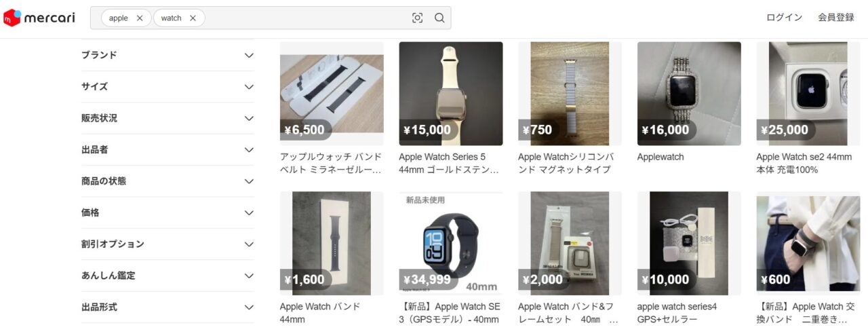Open the ¥34,999 Apple Watch SE 3 thumbnail
Viewport: 868px width, 334px height.
pyautogui.click(x=451, y=243)
